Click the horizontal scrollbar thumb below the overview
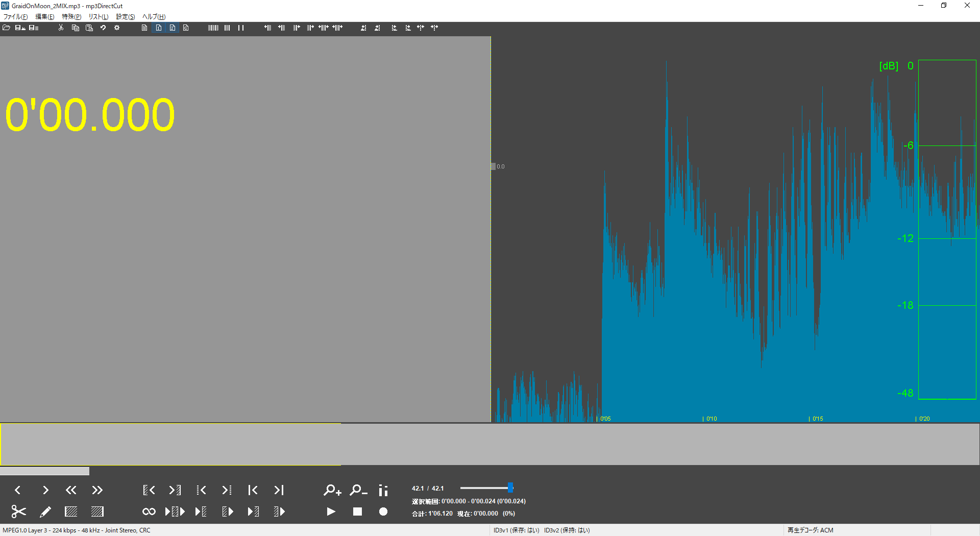 click(44, 471)
